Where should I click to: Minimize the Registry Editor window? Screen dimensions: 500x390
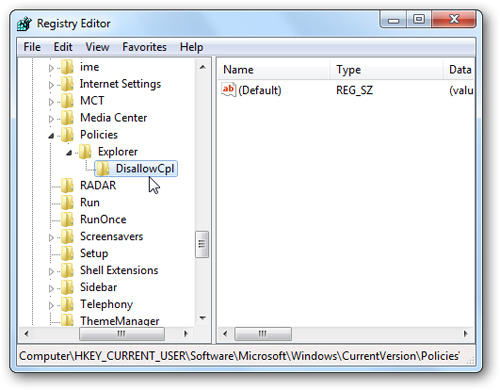click(394, 20)
